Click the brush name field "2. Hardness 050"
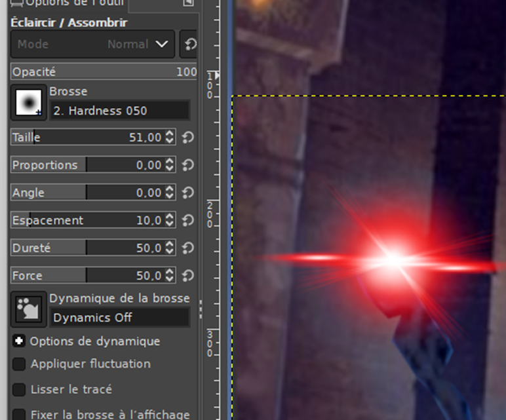This screenshot has width=506, height=420. [x=119, y=111]
